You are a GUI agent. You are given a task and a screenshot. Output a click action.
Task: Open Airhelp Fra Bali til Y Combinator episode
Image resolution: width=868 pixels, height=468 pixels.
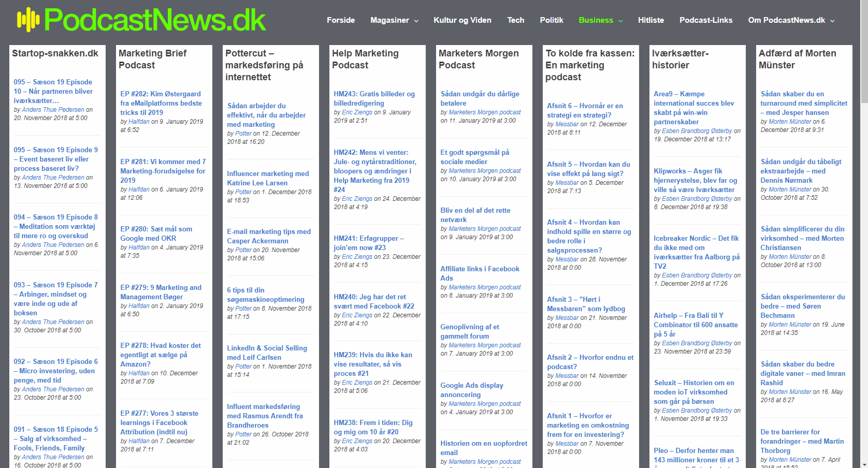pos(696,325)
